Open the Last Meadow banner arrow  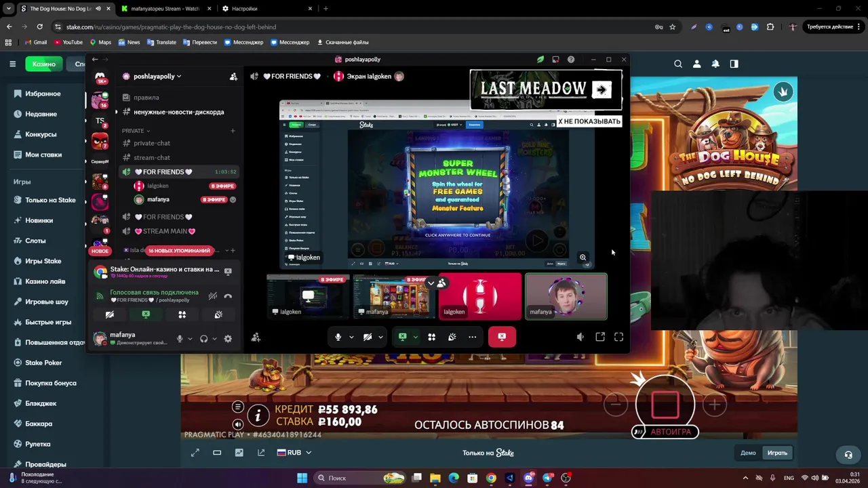(601, 89)
